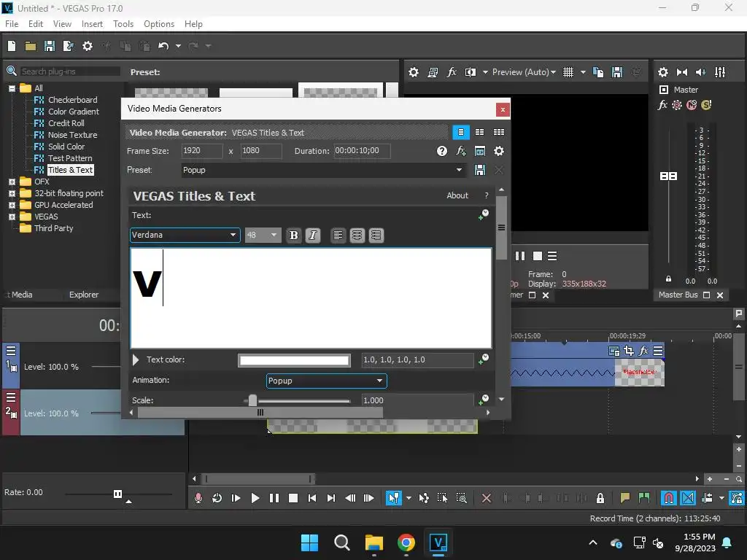Collapse the All folder

click(x=12, y=88)
